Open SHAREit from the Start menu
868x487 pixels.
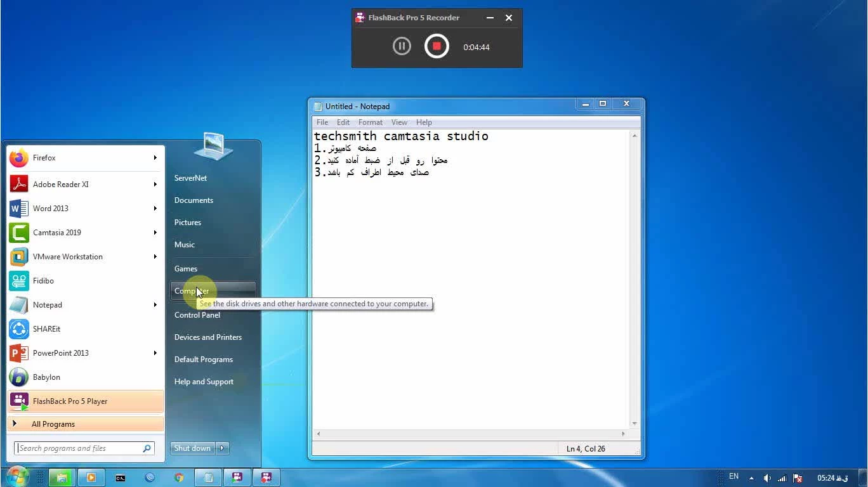(46, 329)
